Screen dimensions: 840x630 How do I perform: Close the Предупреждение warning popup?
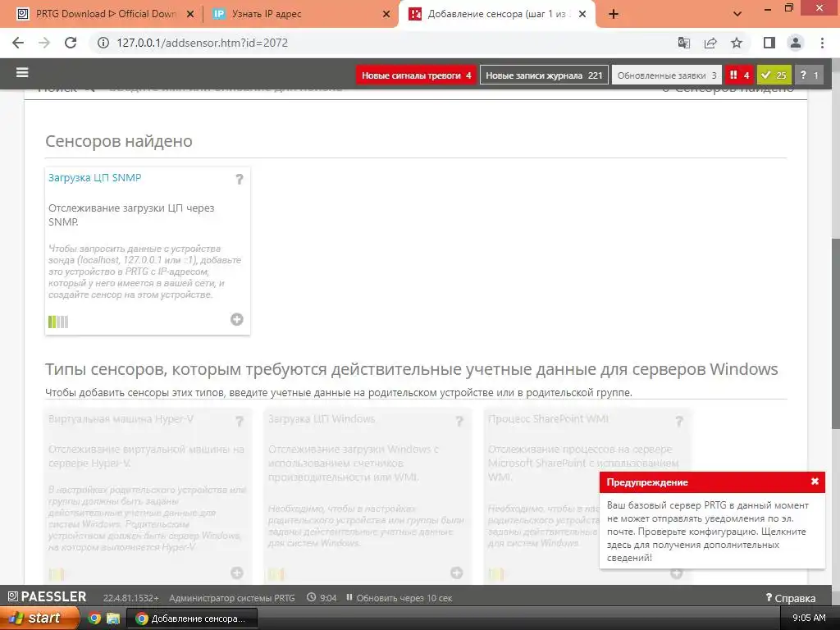tap(815, 481)
